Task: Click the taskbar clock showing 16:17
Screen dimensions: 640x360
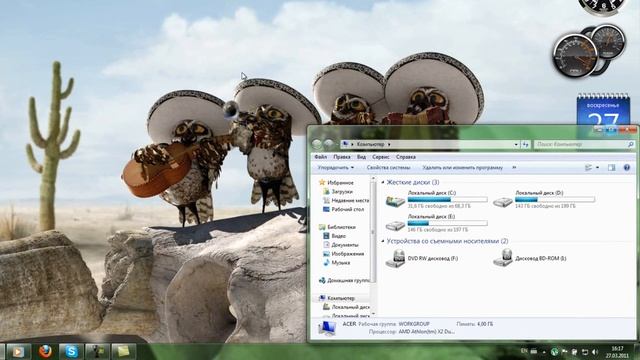Action: 617,352
